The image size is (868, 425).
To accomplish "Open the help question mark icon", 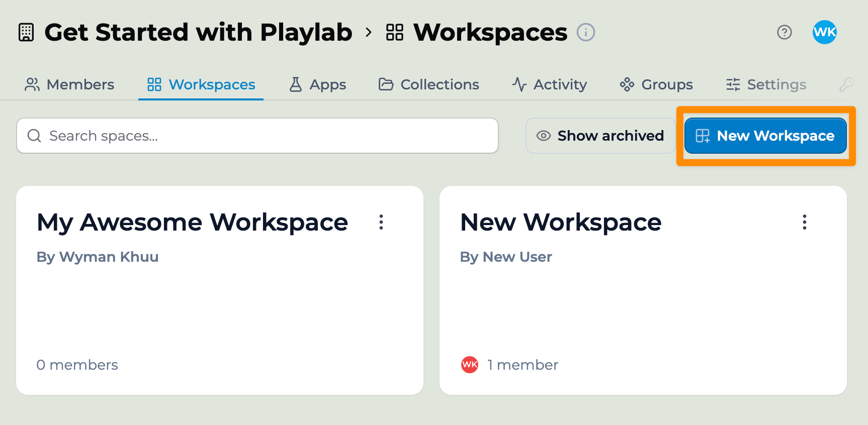I will [784, 32].
